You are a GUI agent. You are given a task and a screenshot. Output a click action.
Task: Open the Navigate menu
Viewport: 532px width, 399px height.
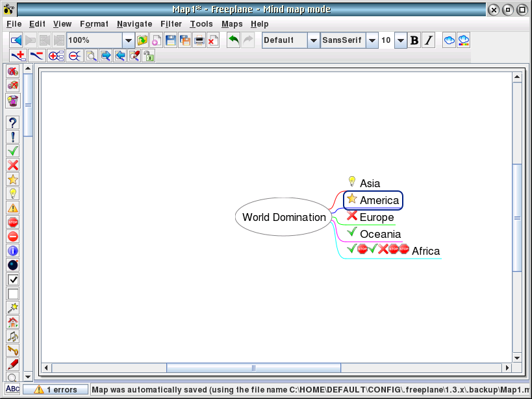[134, 24]
